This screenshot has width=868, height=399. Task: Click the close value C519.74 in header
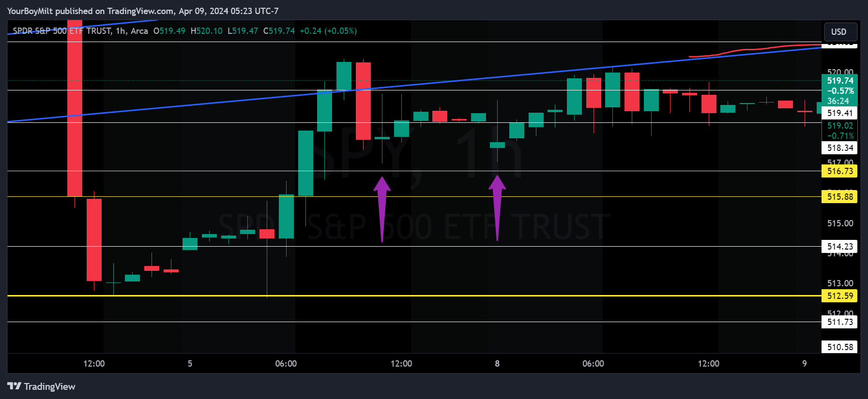pos(279,31)
